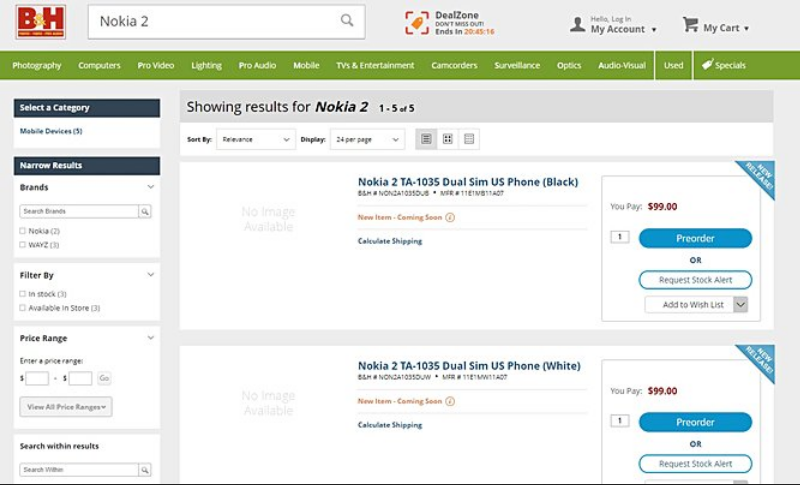Click info icon beside White phone Coming Soon
The height and width of the screenshot is (485, 800).
pos(450,401)
